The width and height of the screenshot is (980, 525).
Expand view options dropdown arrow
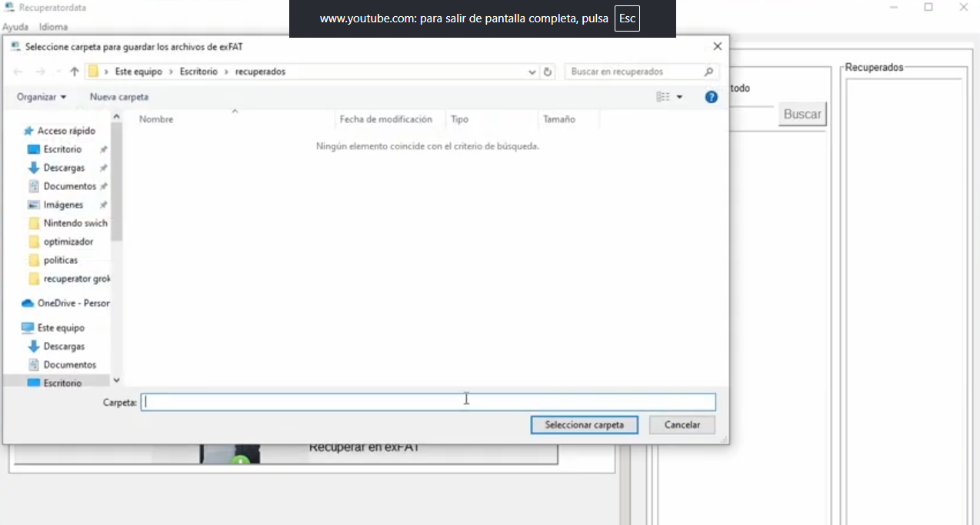tap(679, 97)
